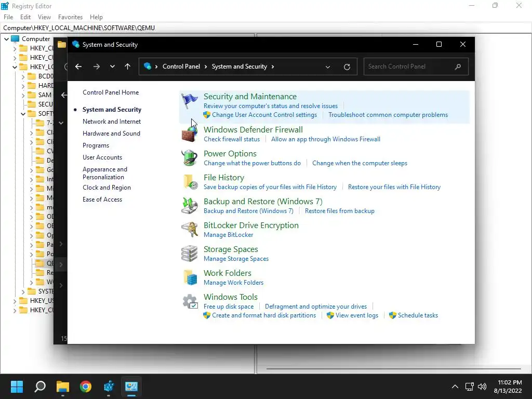Open the Registry Editor Favorites menu
This screenshot has width=532, height=399.
(70, 17)
